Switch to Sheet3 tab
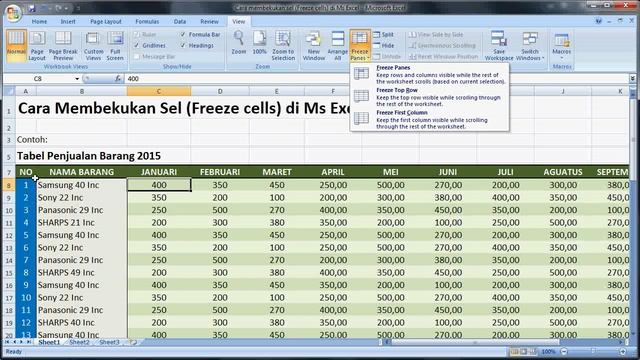Screen dimensions: 640x360 tap(109, 342)
